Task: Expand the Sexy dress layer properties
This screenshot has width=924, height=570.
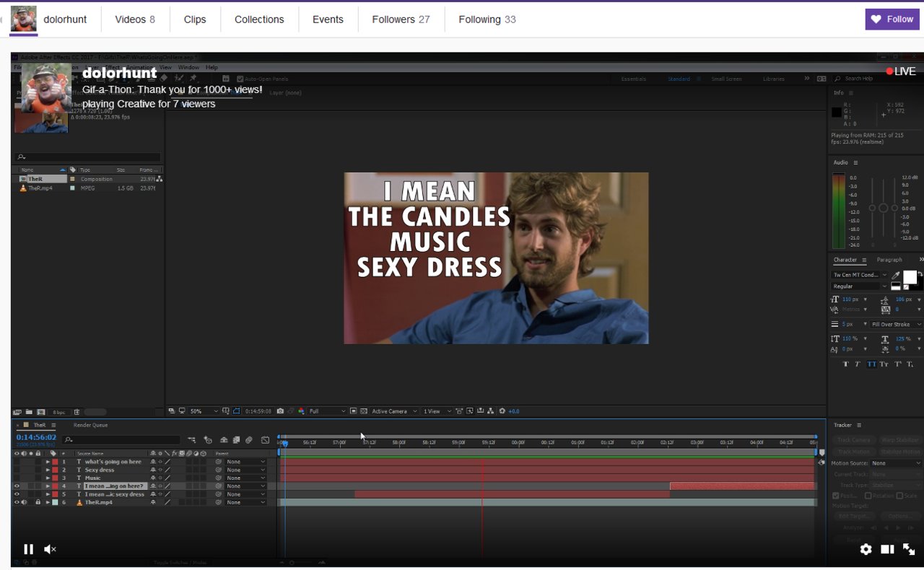Action: coord(48,470)
